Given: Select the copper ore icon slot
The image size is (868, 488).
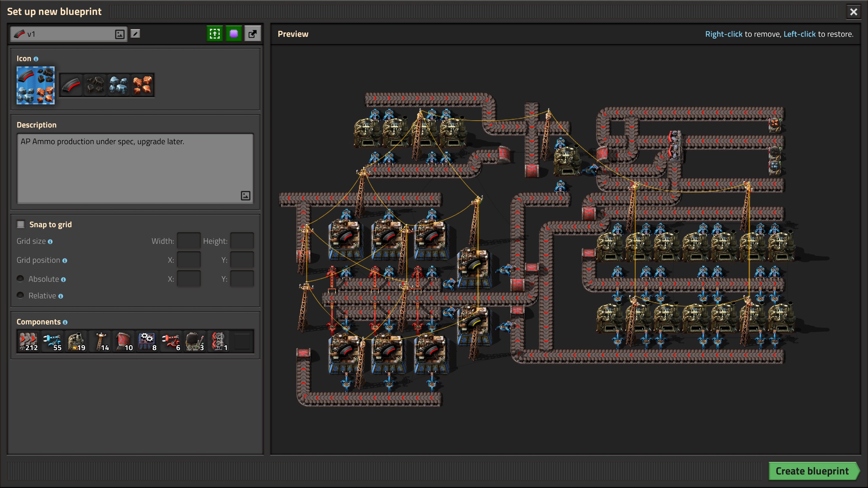Looking at the screenshot, I should [x=142, y=85].
